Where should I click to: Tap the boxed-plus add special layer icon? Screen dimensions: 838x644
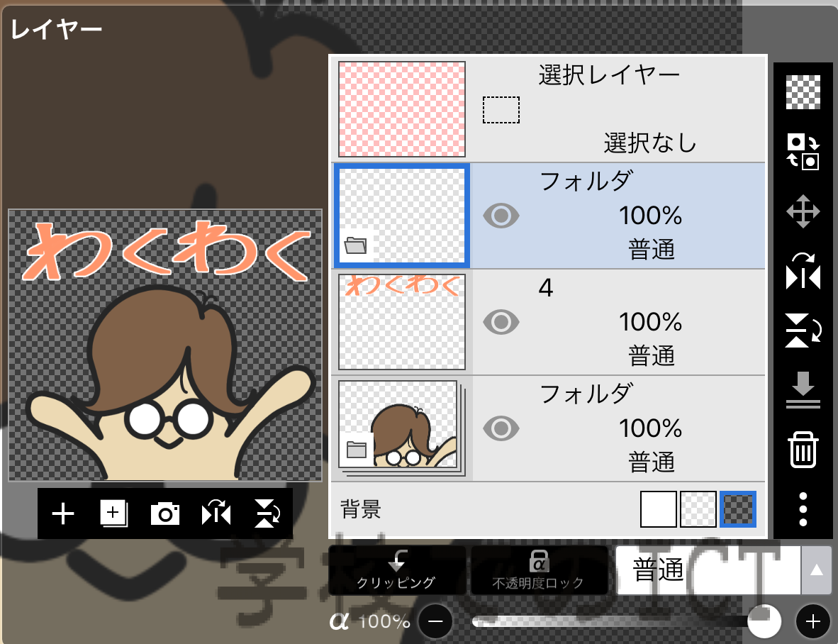point(114,513)
